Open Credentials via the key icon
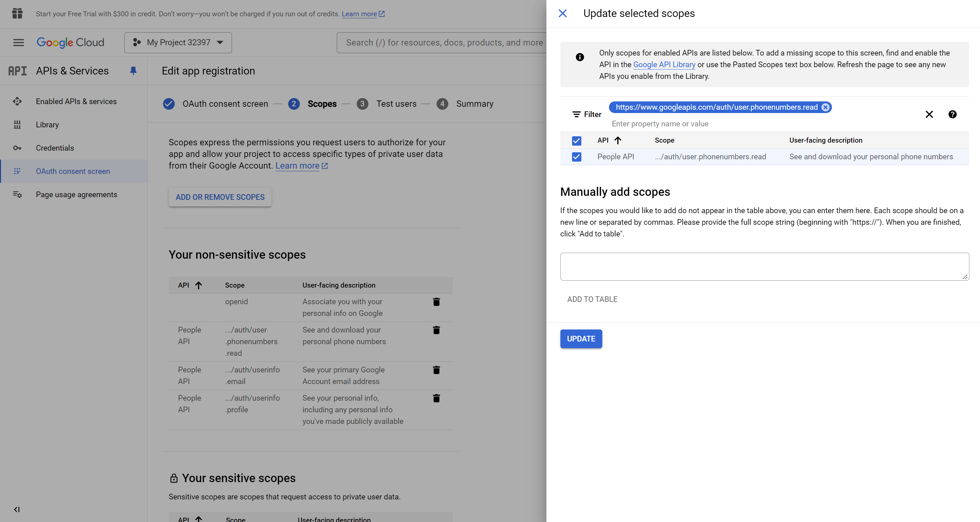 [18, 148]
